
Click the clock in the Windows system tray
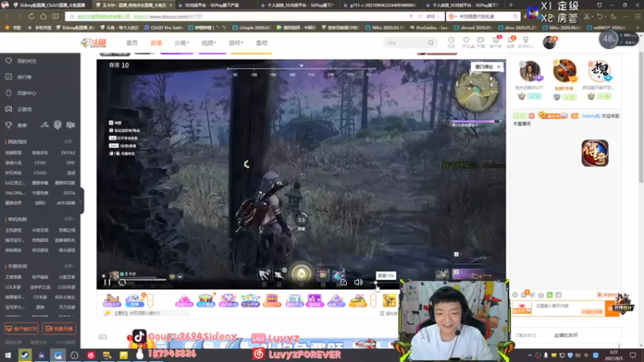pos(613,355)
